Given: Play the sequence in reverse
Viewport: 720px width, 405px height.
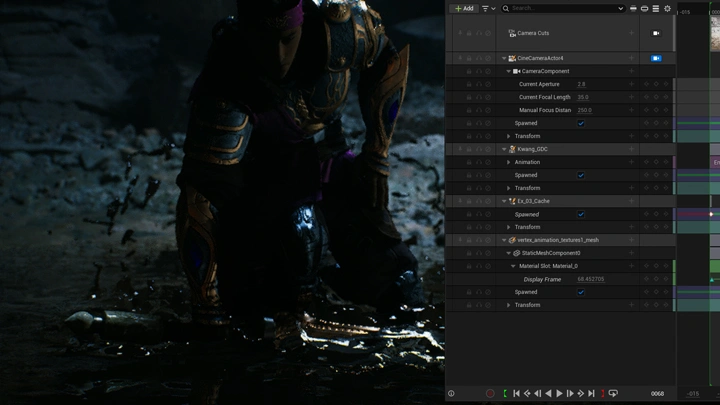Looking at the screenshot, I should (x=548, y=394).
